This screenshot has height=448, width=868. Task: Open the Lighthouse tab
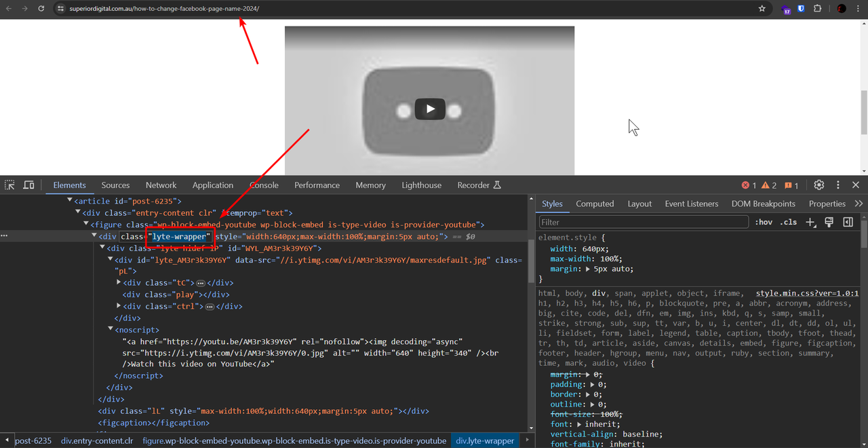421,185
